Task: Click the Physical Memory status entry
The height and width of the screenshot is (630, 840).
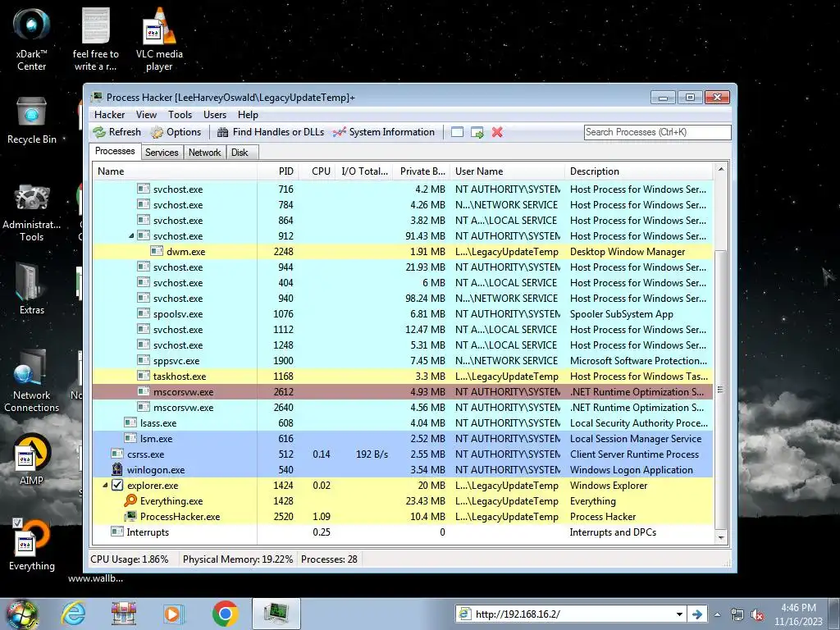Action: click(x=238, y=559)
